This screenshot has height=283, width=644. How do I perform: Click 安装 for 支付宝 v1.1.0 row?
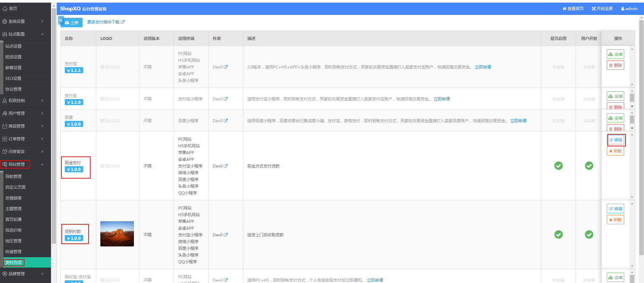tap(615, 96)
